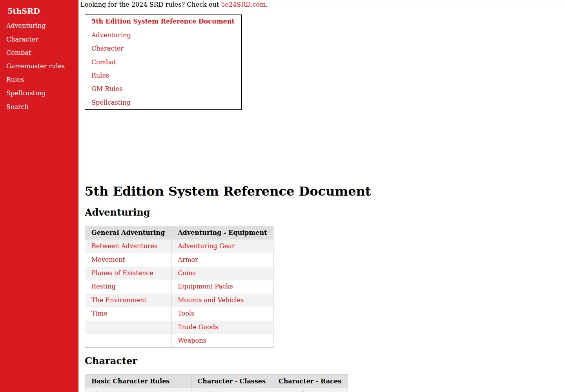Image resolution: width=565 pixels, height=392 pixels.
Task: Click the main page title heading
Action: [228, 191]
